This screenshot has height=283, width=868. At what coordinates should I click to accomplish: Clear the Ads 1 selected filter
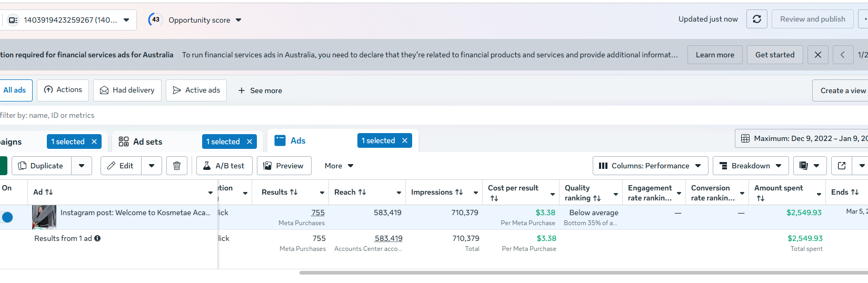[405, 140]
